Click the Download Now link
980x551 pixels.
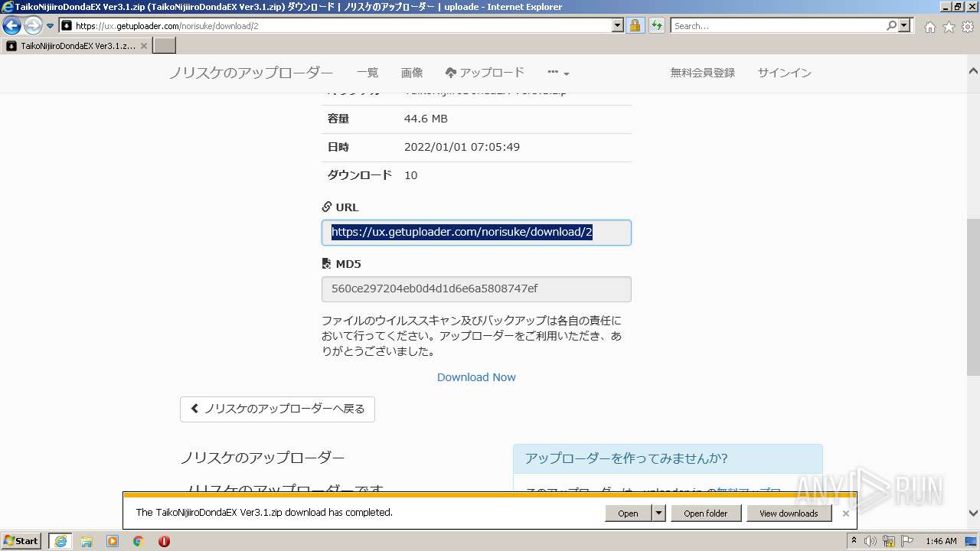[476, 377]
